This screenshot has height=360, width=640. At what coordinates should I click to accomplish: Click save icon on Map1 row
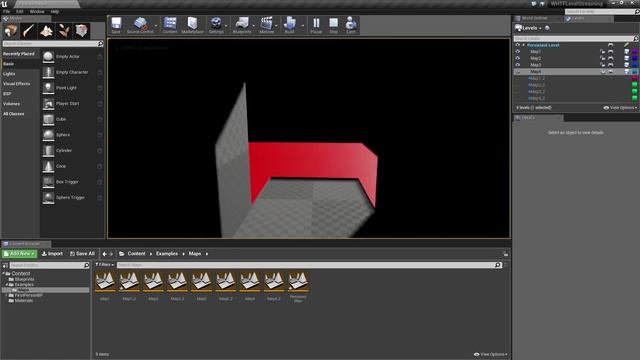(x=627, y=52)
